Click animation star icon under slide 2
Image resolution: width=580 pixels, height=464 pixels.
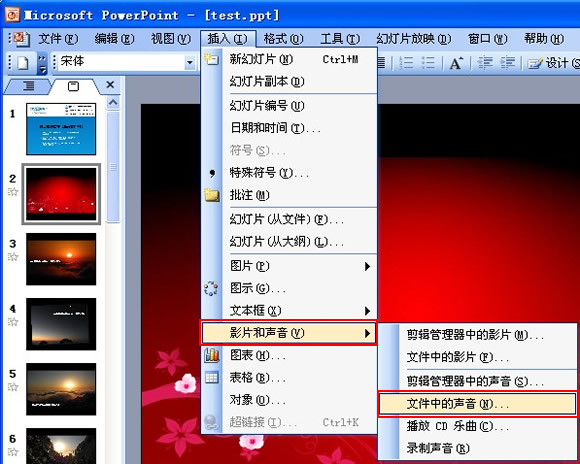(13, 192)
